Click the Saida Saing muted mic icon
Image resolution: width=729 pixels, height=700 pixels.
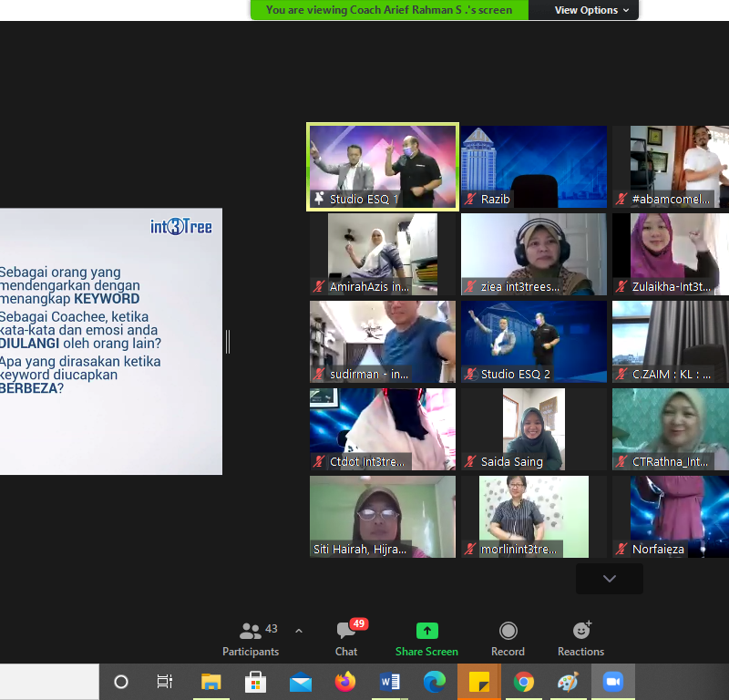[471, 462]
